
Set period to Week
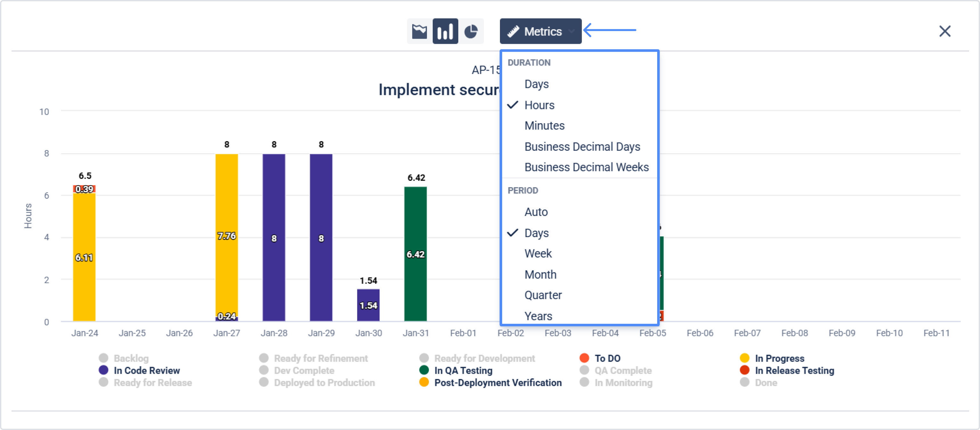click(x=538, y=254)
